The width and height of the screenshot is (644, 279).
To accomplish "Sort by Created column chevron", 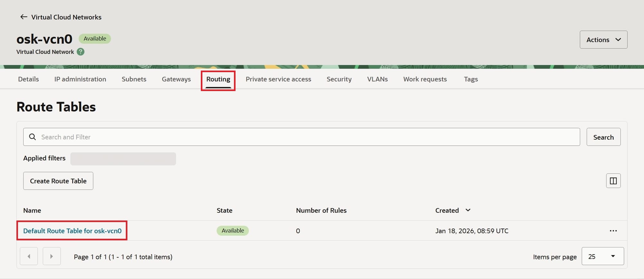I will coord(468,210).
